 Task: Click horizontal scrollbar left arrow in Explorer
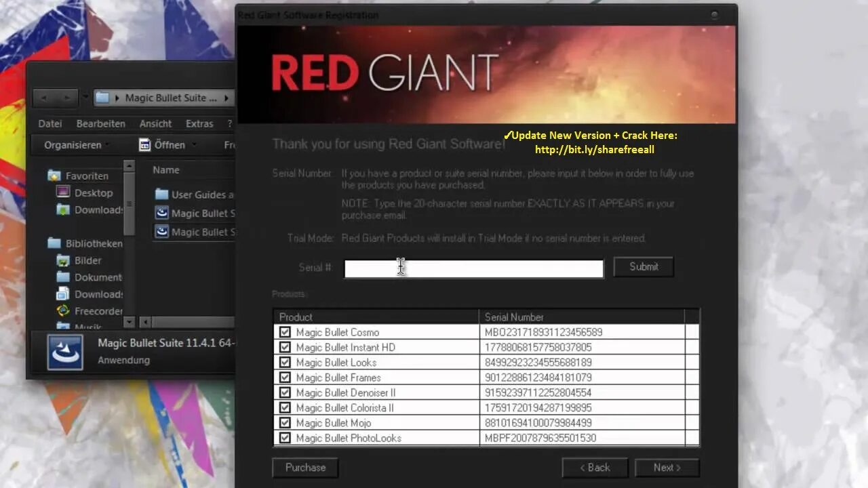pyautogui.click(x=145, y=322)
